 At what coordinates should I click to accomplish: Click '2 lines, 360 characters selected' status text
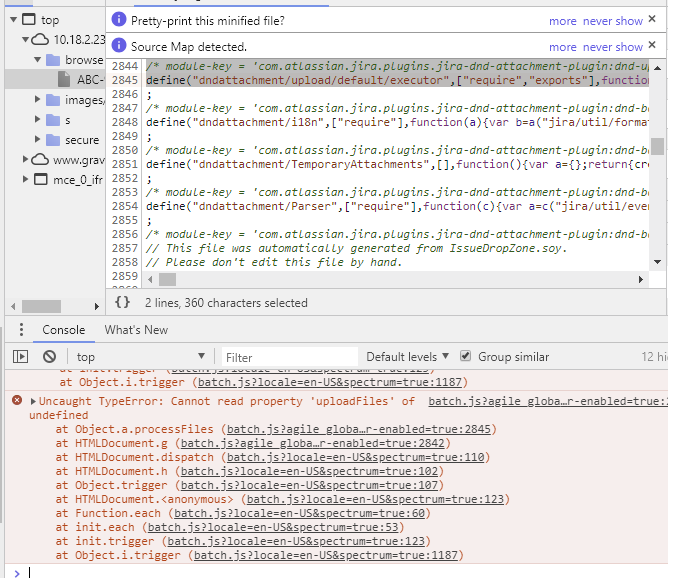pyautogui.click(x=226, y=303)
